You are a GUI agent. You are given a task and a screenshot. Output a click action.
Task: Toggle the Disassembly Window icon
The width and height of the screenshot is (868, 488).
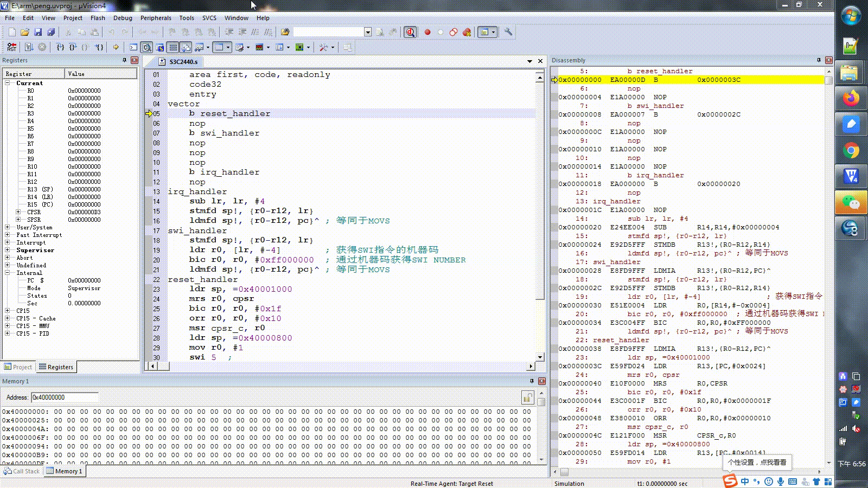[x=146, y=47]
